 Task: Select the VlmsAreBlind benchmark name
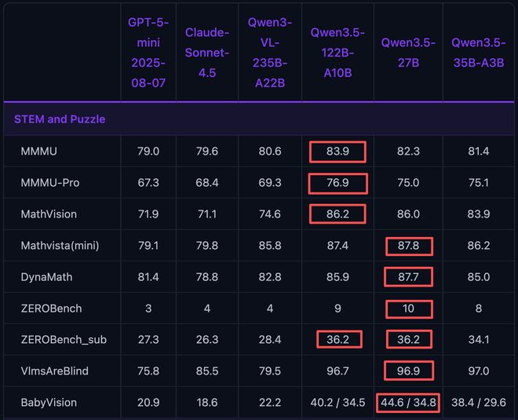click(x=53, y=371)
